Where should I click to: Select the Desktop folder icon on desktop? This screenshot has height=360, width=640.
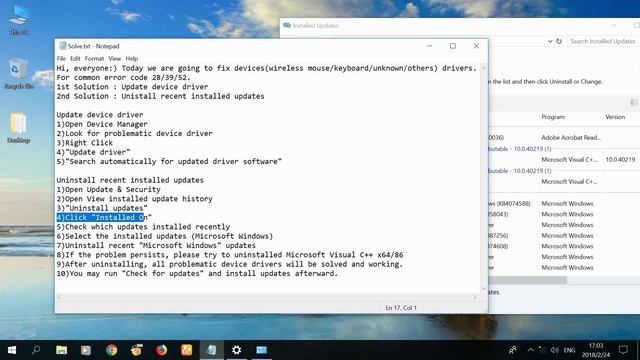tap(19, 127)
